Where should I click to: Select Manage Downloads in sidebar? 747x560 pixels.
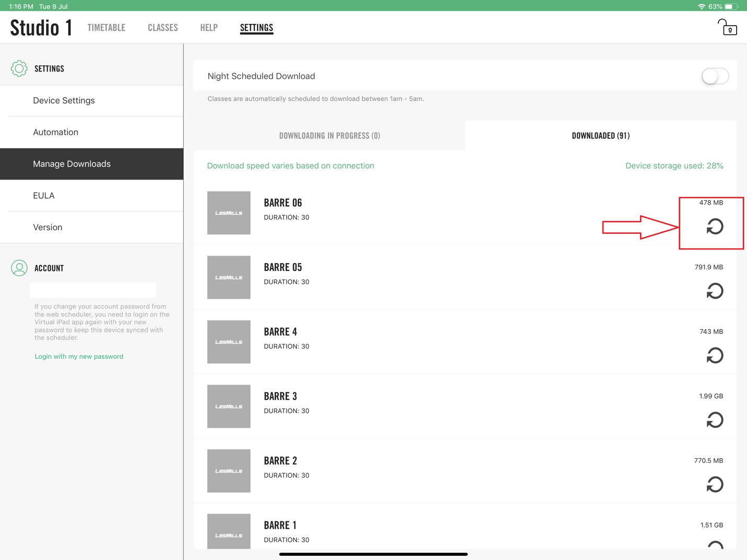point(92,164)
